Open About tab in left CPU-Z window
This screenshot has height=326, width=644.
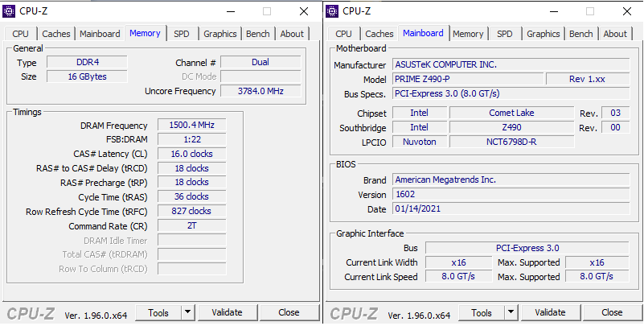click(x=292, y=34)
